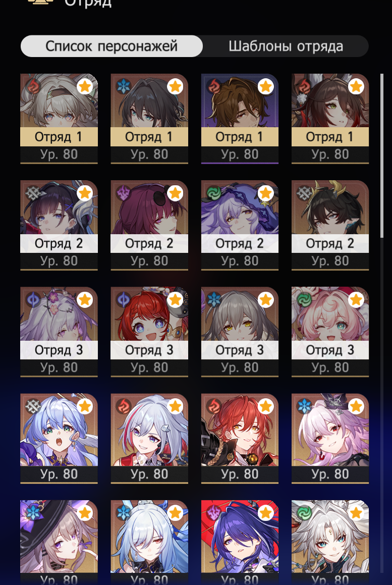Toggle star badge on maroon-haired Отряд 2 character
Viewport: 392px width, 585px height.
tap(175, 193)
